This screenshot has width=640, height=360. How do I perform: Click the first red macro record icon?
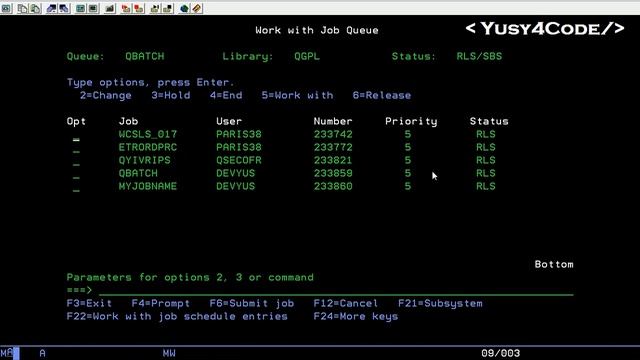pyautogui.click(x=126, y=8)
